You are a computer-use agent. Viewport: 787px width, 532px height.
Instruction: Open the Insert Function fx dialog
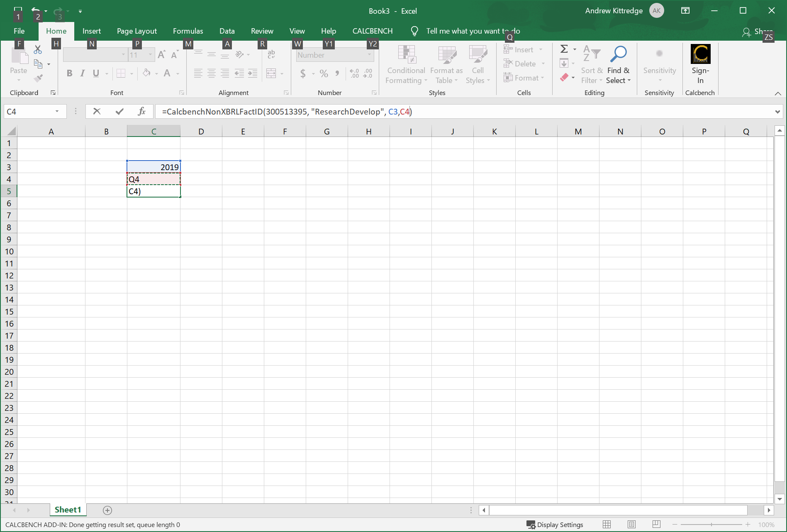click(141, 111)
